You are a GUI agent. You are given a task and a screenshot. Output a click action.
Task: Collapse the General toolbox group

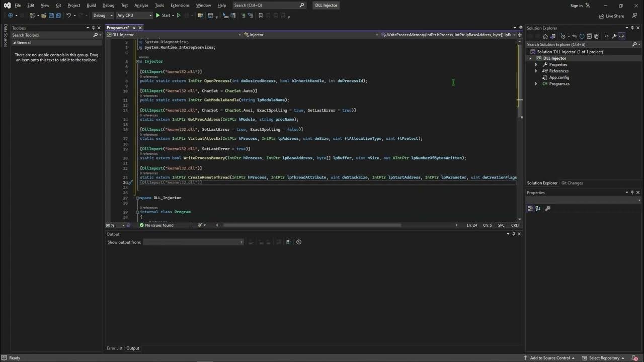pos(14,43)
